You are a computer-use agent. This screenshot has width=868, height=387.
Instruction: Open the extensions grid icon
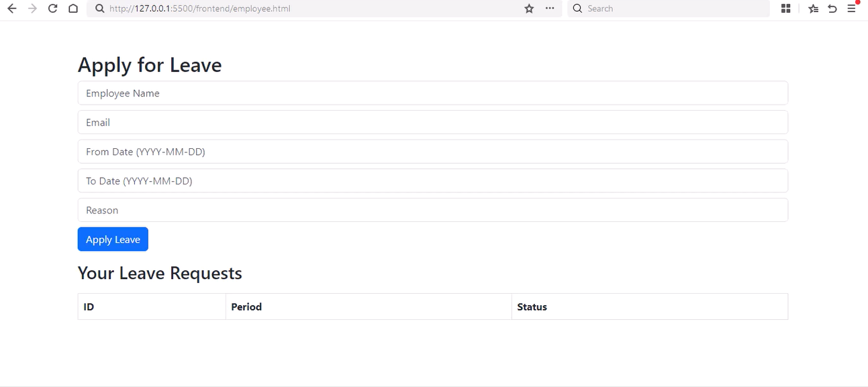(785, 9)
